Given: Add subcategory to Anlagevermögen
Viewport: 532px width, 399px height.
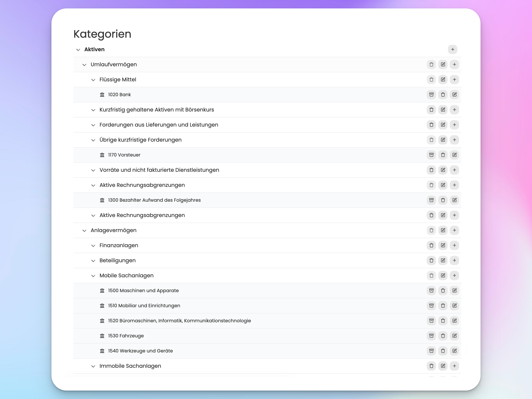Looking at the screenshot, I should (x=454, y=230).
